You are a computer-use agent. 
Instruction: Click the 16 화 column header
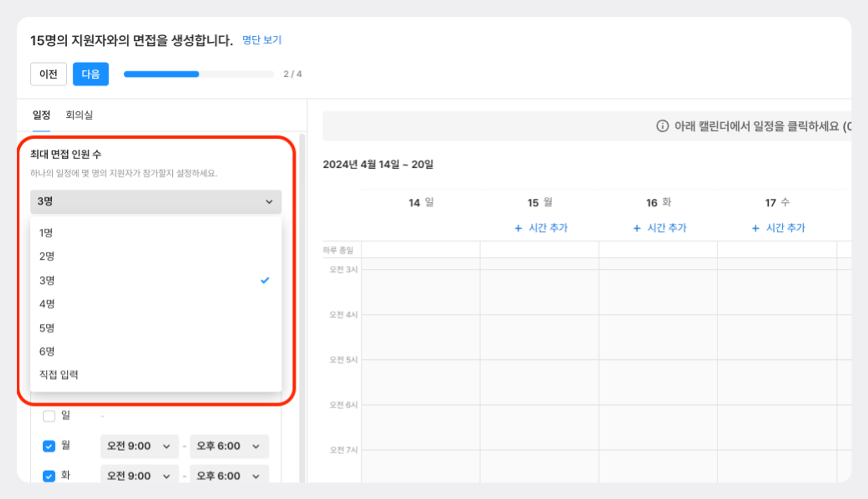pos(658,203)
